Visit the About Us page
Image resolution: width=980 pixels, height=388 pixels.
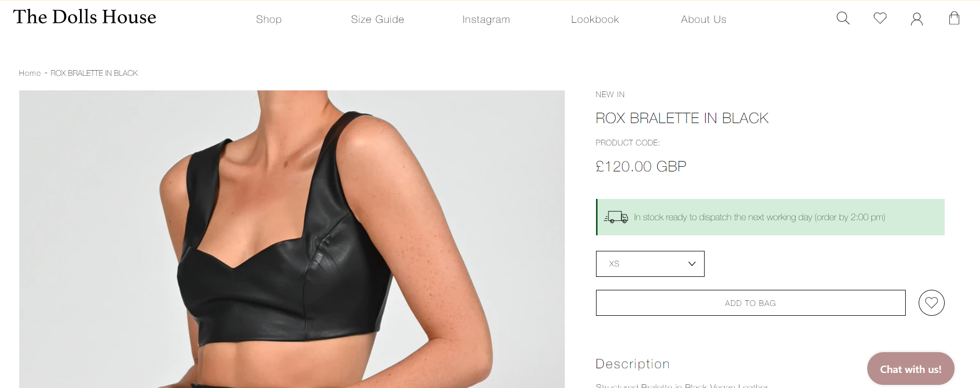click(x=704, y=19)
